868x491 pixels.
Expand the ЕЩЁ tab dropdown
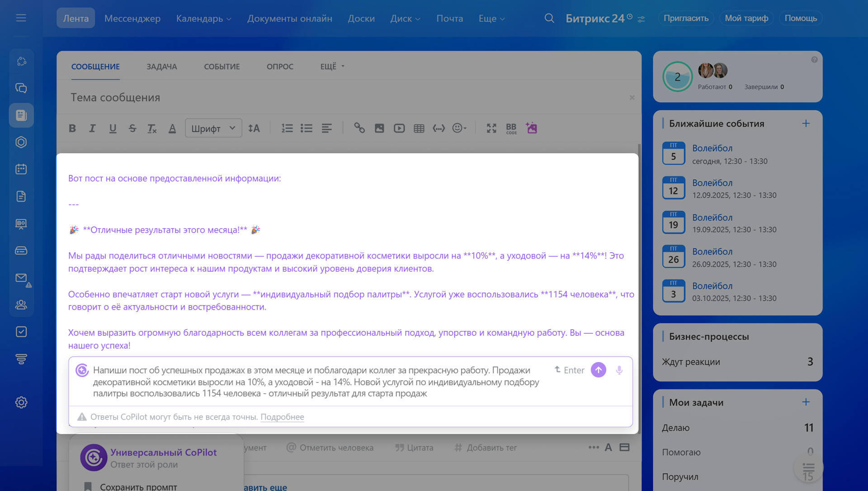pos(332,66)
